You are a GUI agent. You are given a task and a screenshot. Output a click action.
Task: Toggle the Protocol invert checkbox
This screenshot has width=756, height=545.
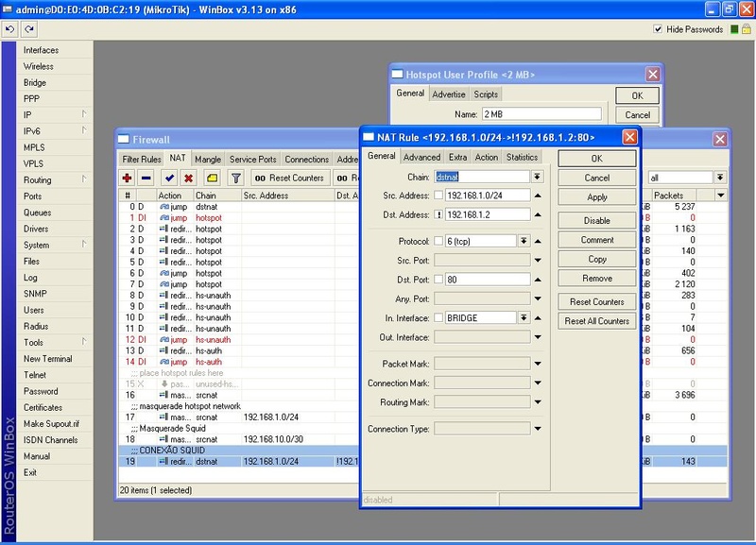coord(438,241)
